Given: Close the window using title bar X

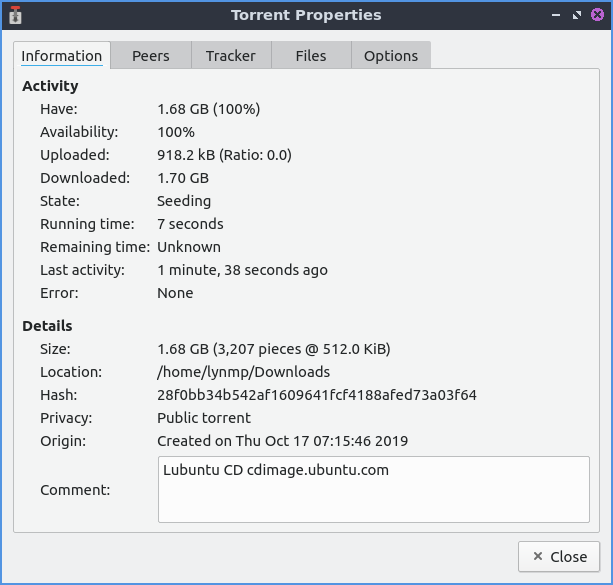Looking at the screenshot, I should point(598,15).
